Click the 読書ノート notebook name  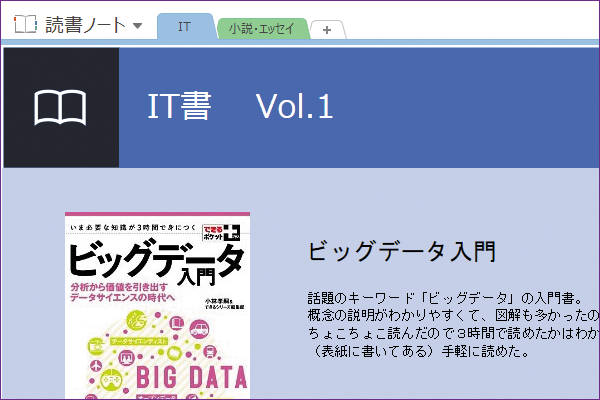pyautogui.click(x=85, y=25)
